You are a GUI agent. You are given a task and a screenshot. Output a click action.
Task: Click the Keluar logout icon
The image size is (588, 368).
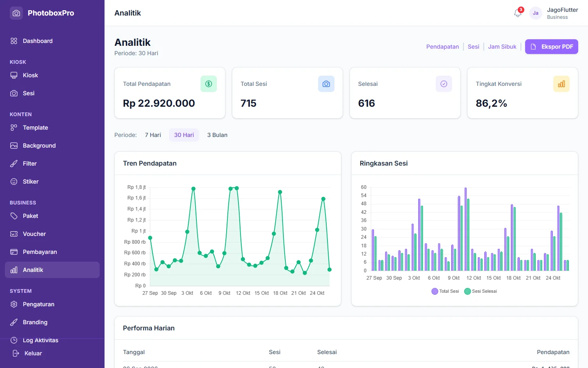point(16,353)
